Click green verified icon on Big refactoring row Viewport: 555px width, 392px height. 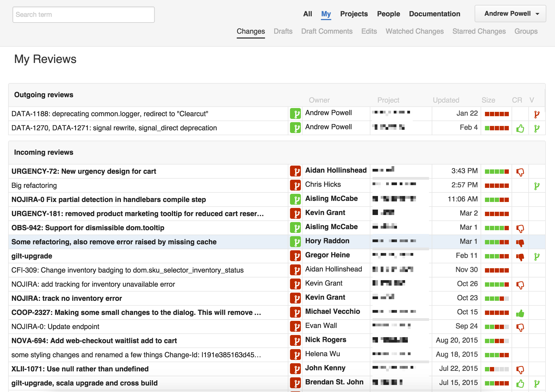click(x=537, y=186)
